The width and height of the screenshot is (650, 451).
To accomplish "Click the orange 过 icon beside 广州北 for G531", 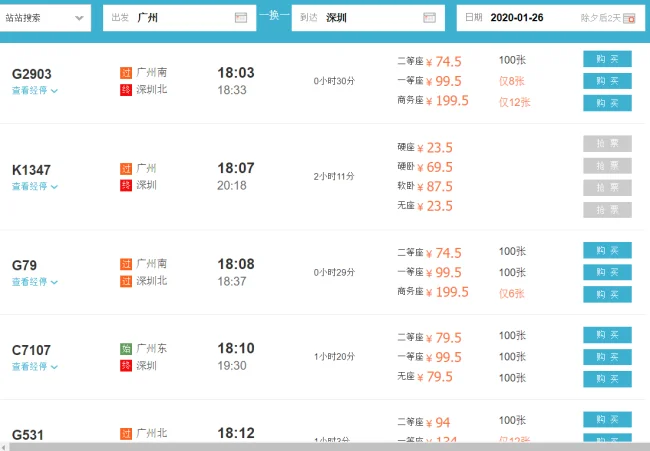I will [x=126, y=434].
